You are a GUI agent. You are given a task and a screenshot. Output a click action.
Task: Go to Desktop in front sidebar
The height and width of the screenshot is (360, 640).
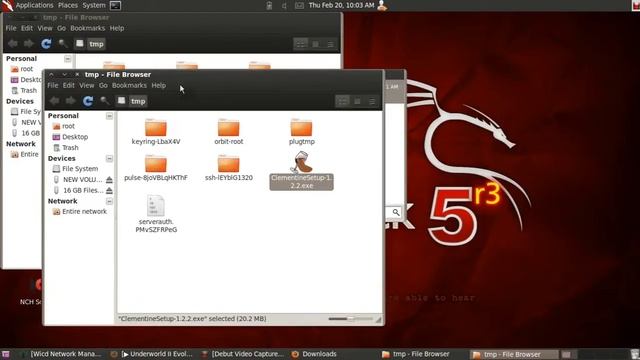coord(70,137)
